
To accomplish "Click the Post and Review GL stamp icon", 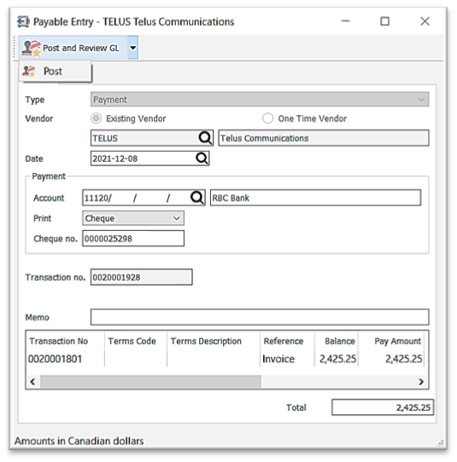I will 31,48.
